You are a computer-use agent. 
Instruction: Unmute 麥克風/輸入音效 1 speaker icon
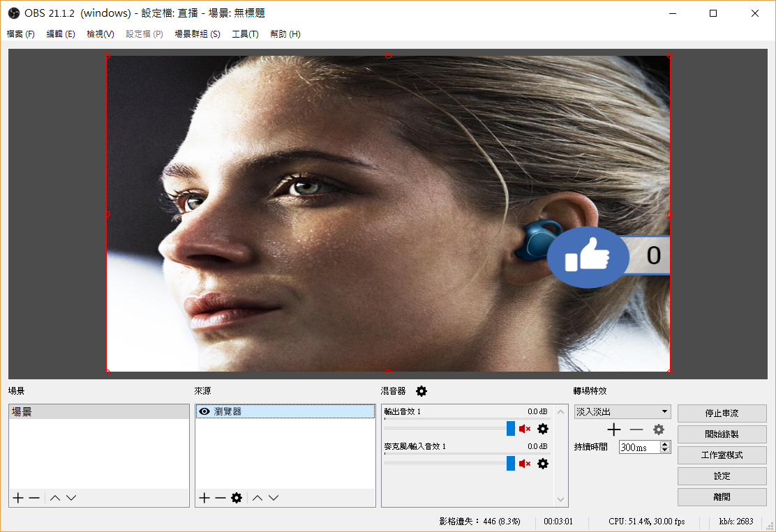(x=525, y=464)
